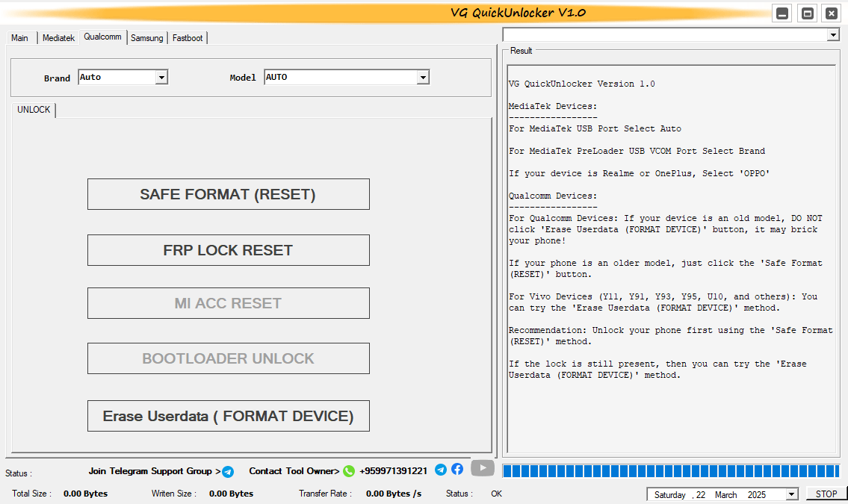Image resolution: width=848 pixels, height=504 pixels.
Task: Click the SAFE FORMAT (RESET) button
Action: point(228,194)
